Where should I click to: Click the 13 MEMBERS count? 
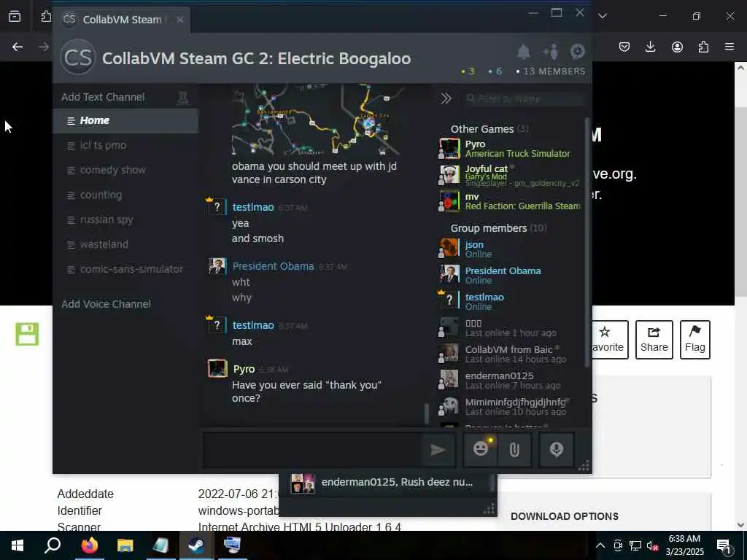(x=551, y=71)
